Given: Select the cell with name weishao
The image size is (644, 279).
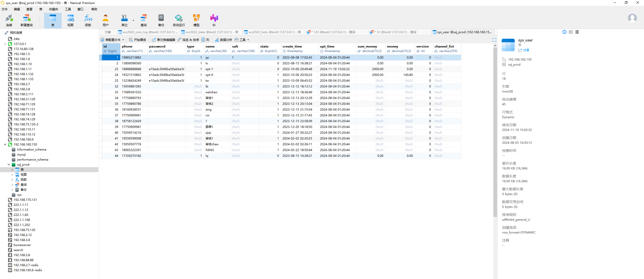Looking at the screenshot, I should tap(217, 92).
